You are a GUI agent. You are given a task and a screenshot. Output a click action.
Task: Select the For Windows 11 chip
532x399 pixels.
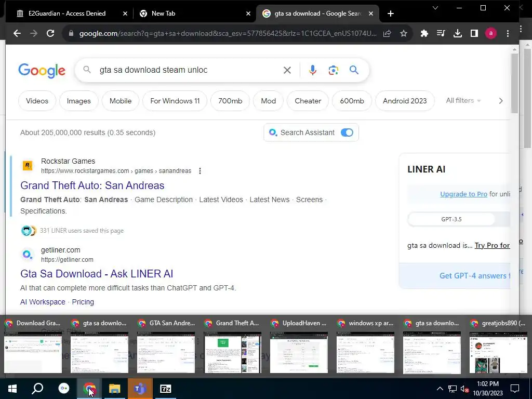tap(175, 101)
